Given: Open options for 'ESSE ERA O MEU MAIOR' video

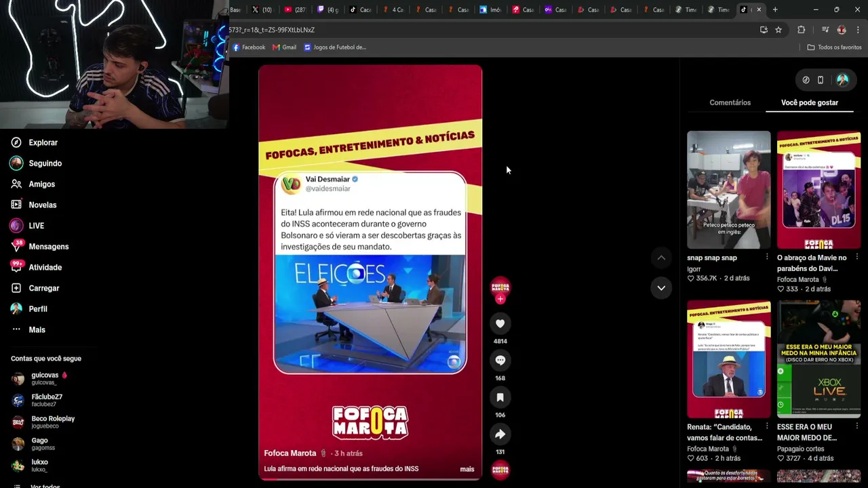Looking at the screenshot, I should pos(857,426).
